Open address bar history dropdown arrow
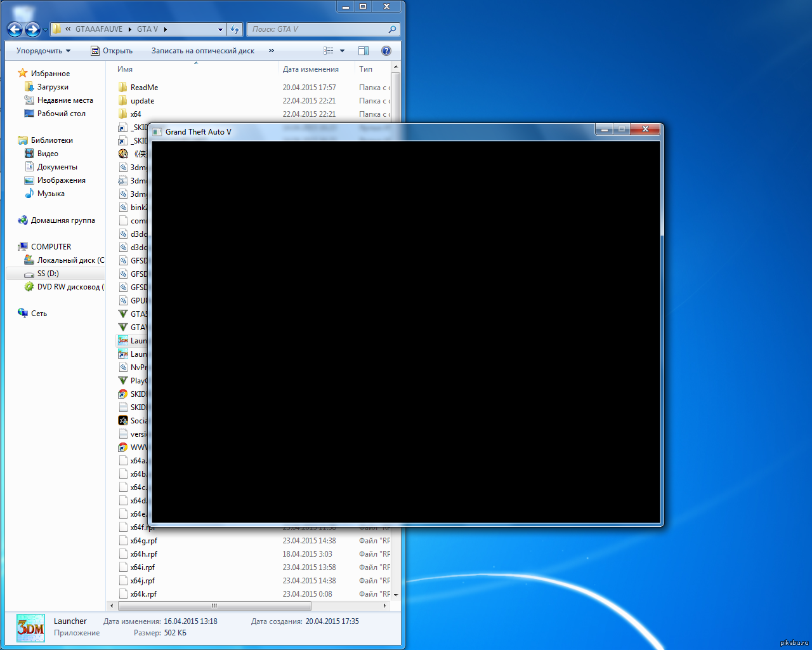 [220, 29]
